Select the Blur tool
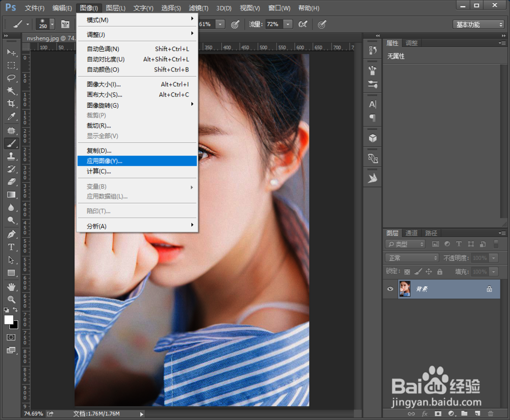The width and height of the screenshot is (510, 420). (11, 207)
